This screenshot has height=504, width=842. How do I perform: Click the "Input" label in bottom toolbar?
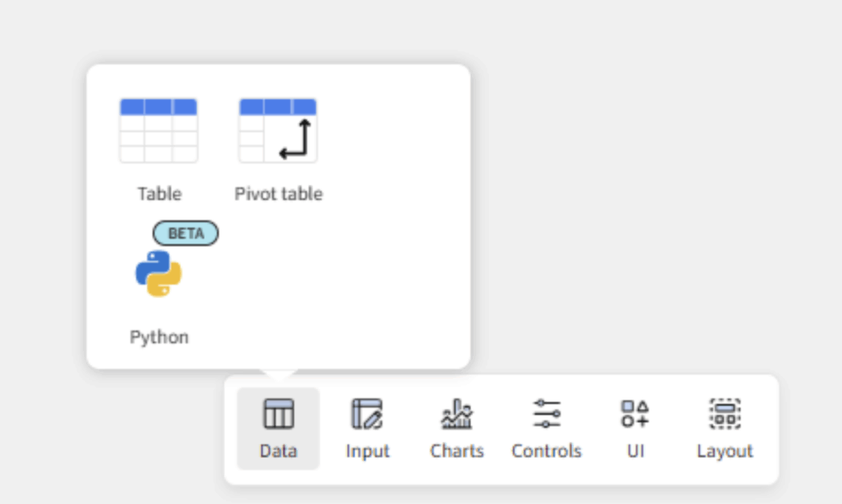pos(367,451)
